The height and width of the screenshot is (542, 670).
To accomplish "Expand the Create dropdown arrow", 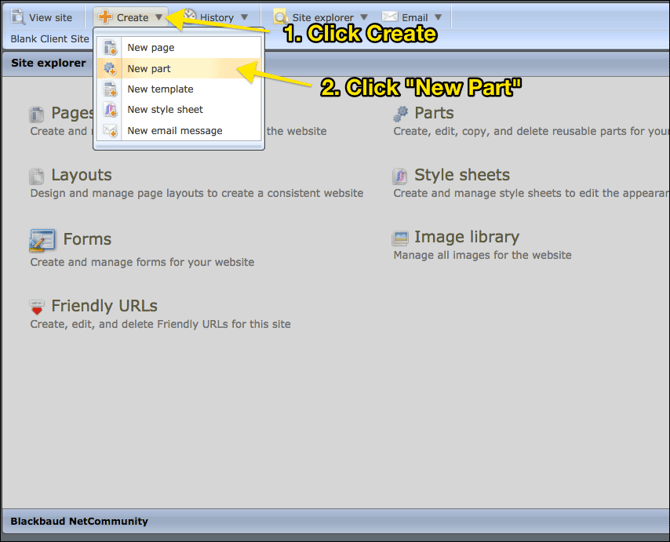I will (x=159, y=17).
